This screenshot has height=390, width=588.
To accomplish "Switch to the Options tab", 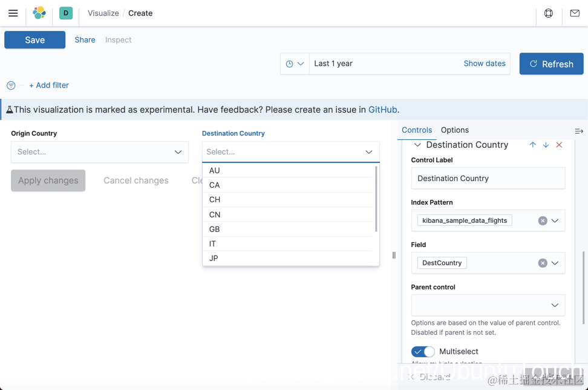I will 454,130.
